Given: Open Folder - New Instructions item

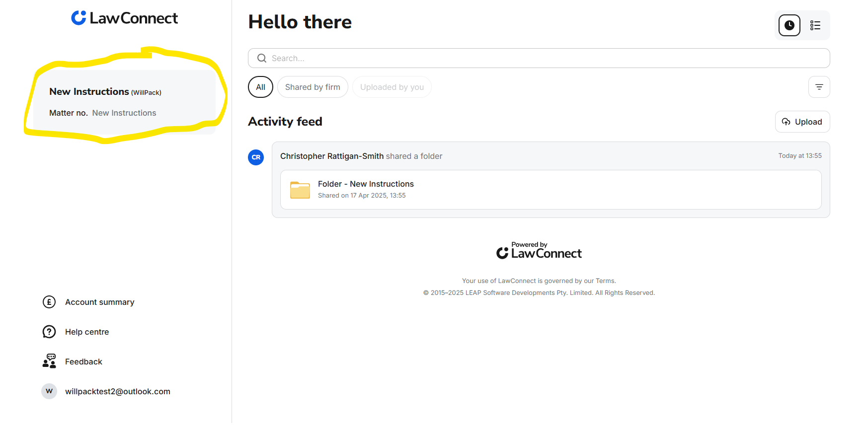Looking at the screenshot, I should tap(551, 190).
